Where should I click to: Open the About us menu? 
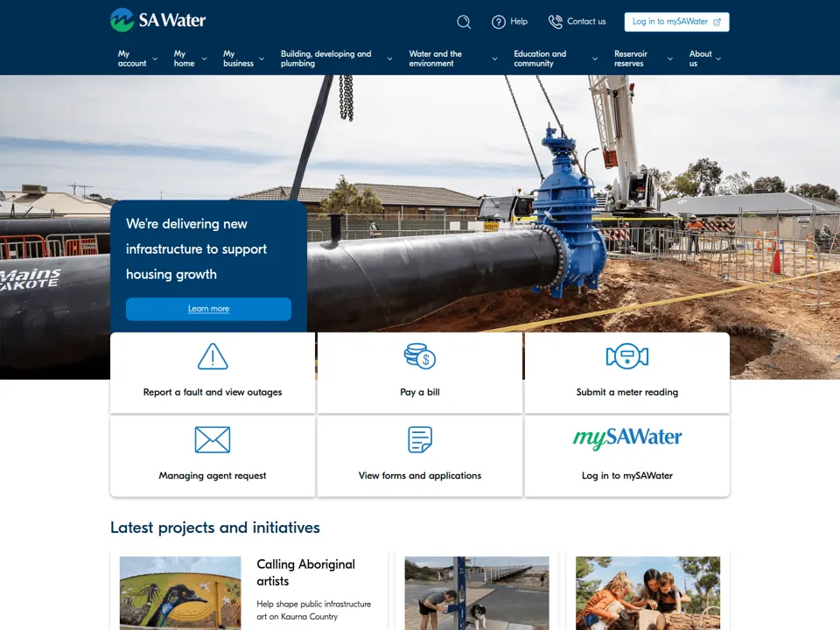pos(700,59)
